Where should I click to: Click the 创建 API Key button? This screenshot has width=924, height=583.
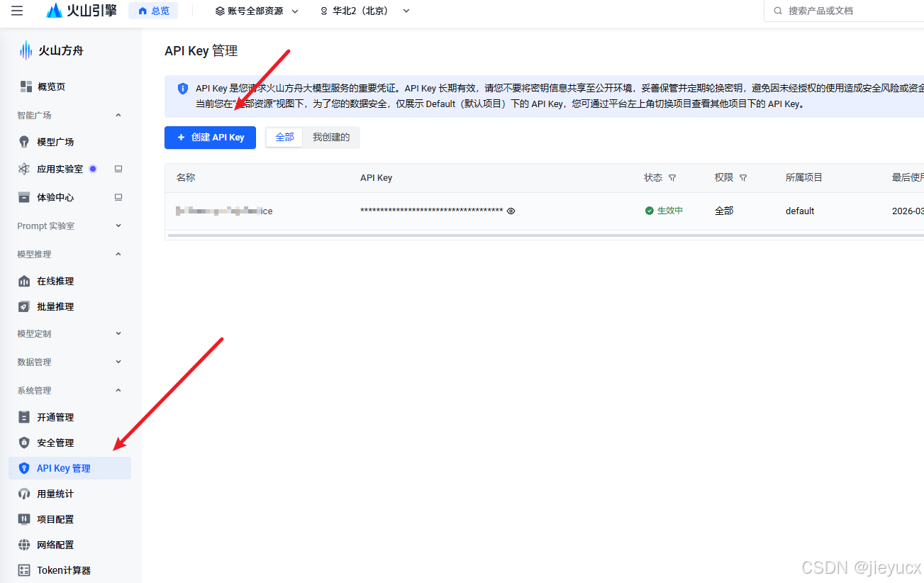tap(210, 138)
